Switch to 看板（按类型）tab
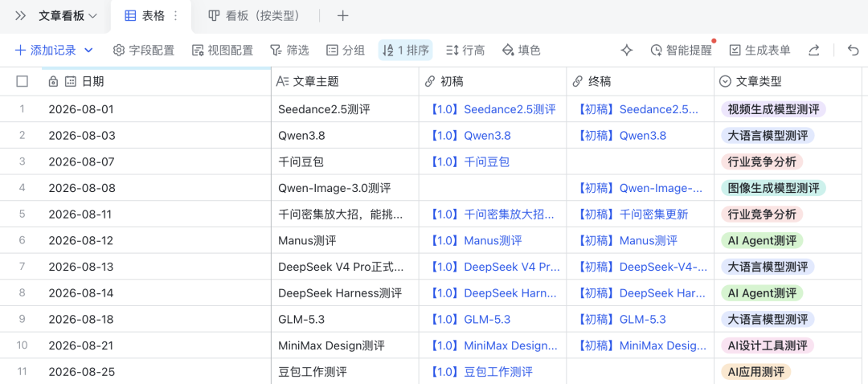 256,16
